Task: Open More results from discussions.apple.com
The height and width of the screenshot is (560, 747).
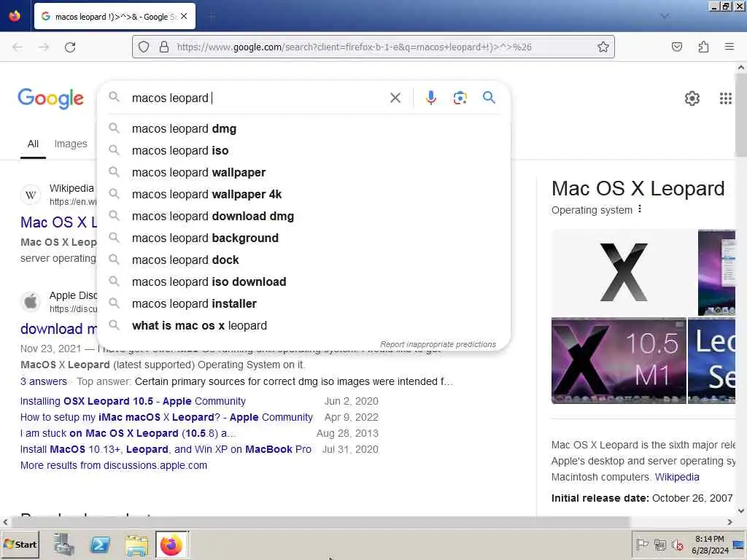Action: pos(114,465)
